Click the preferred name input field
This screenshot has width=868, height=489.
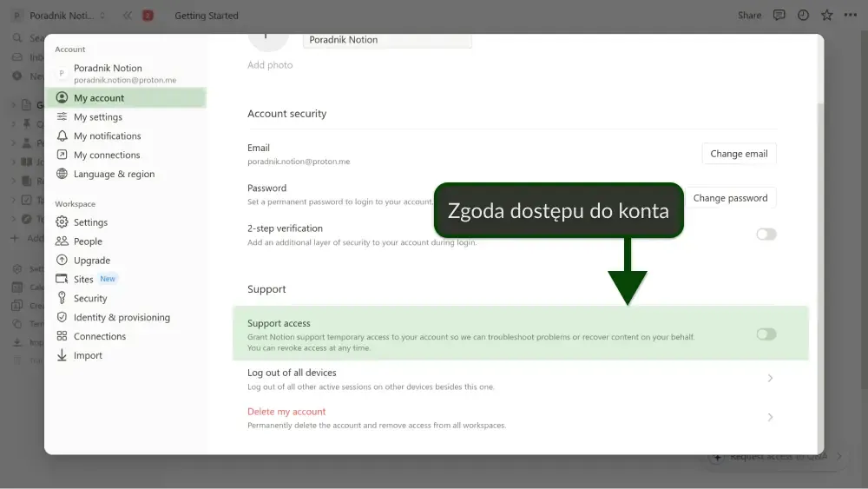click(387, 40)
